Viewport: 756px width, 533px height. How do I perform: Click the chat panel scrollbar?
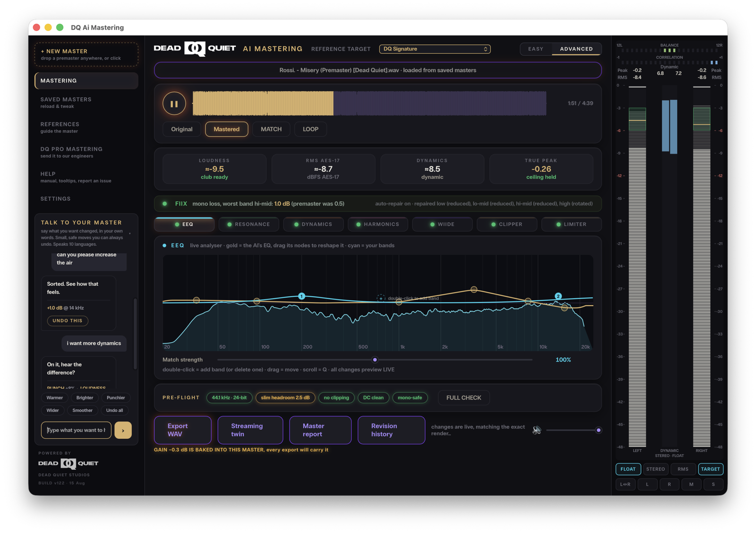pos(136,334)
